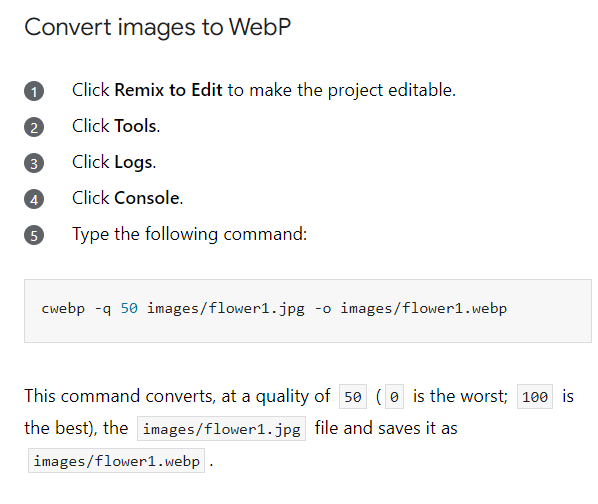Click the inline code '100' best value

[535, 396]
